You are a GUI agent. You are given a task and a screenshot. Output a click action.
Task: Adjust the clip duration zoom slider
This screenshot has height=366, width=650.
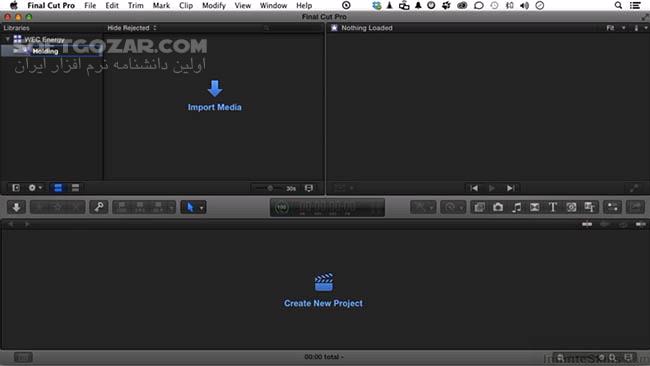(x=270, y=188)
